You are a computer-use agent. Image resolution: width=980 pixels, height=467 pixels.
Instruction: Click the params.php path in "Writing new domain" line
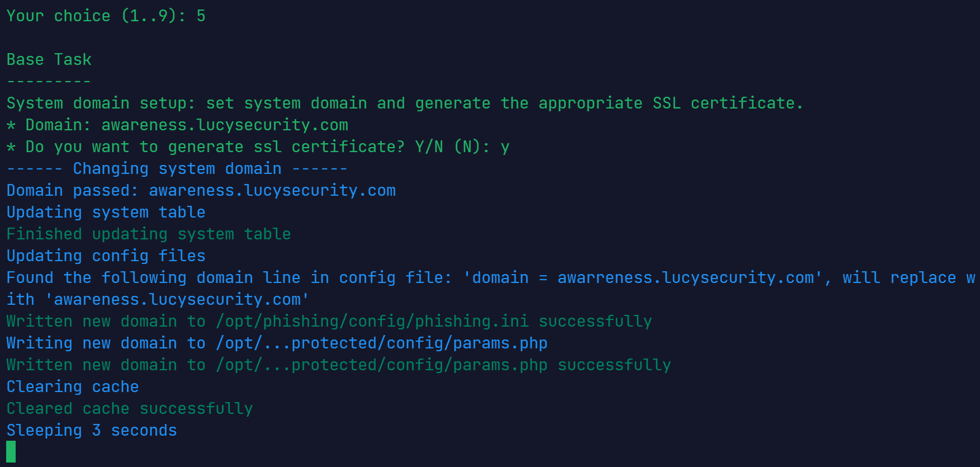tap(382, 343)
